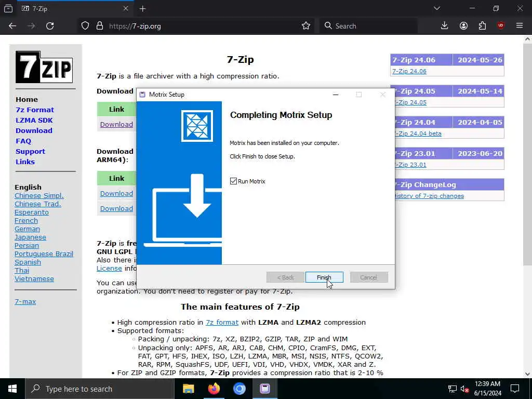This screenshot has width=532, height=399.
Task: Minimize the Motrix Setup dialog
Action: pyautogui.click(x=336, y=95)
